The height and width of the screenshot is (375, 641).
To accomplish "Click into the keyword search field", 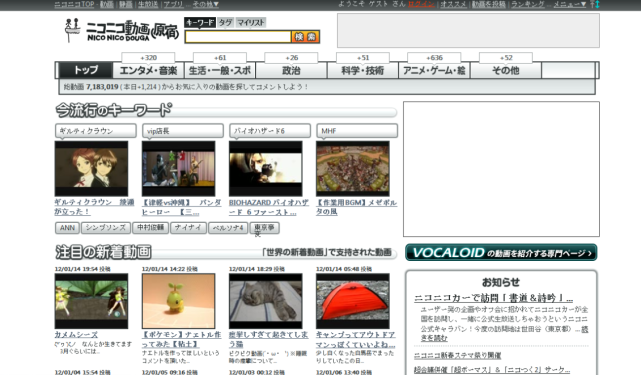I will [x=238, y=37].
